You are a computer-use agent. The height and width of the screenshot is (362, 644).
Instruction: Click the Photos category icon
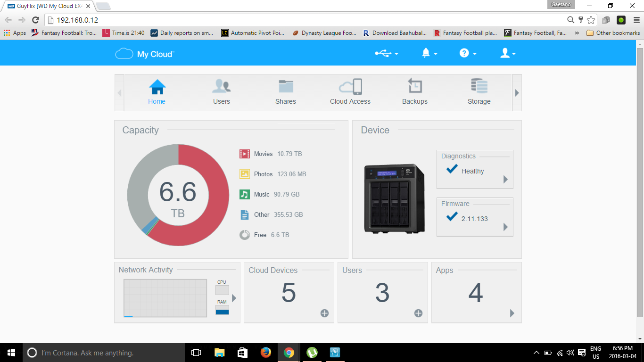[x=244, y=174]
